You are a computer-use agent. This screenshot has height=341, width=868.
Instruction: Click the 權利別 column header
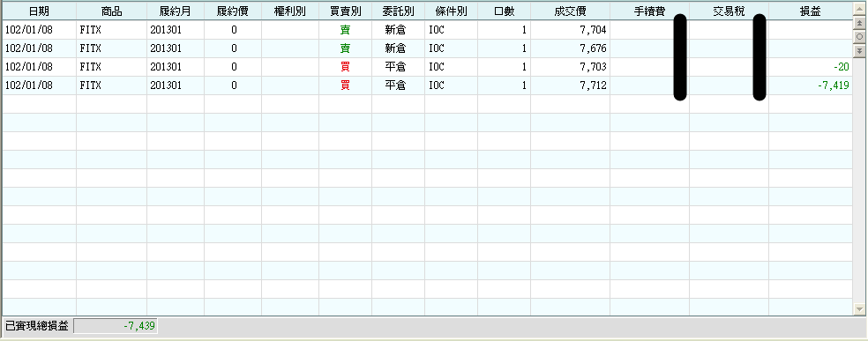click(x=290, y=11)
